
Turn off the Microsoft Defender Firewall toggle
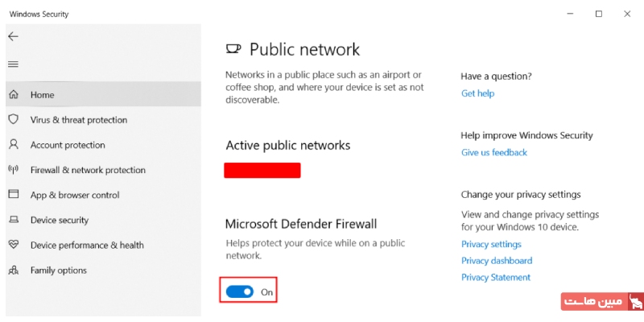pyautogui.click(x=240, y=291)
